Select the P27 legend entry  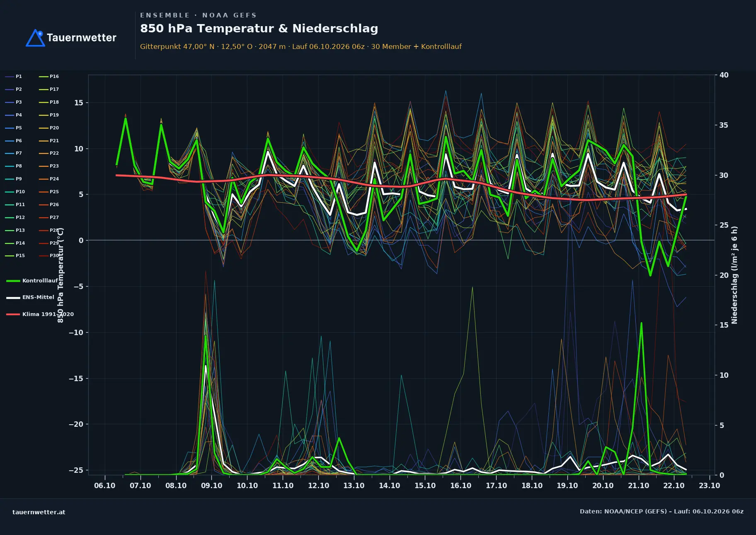tap(49, 217)
